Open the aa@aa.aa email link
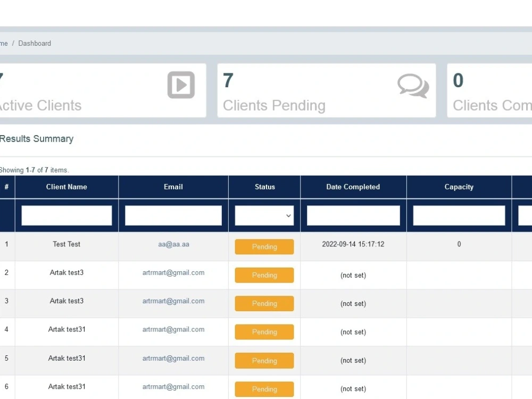The height and width of the screenshot is (399, 532). point(173,244)
